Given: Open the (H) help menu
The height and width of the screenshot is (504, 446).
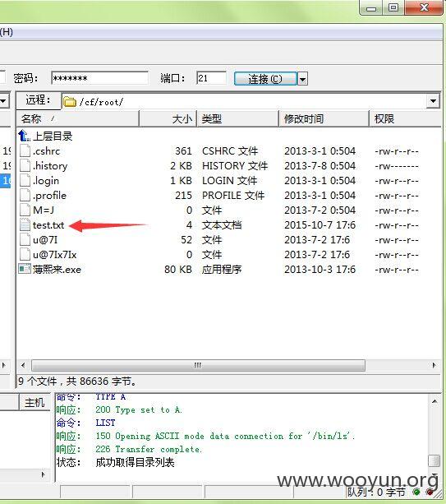Looking at the screenshot, I should (7, 32).
